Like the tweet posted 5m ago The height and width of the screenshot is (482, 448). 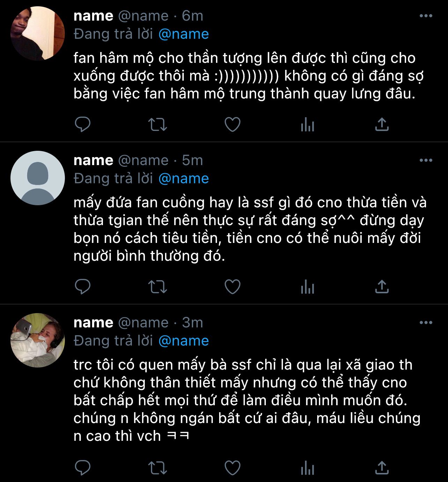pos(232,287)
